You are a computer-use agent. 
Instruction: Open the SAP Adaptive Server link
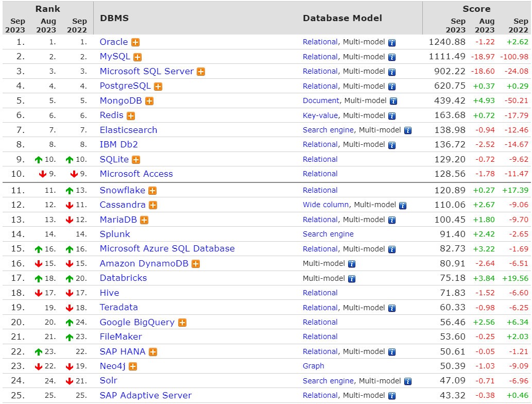coord(146,396)
